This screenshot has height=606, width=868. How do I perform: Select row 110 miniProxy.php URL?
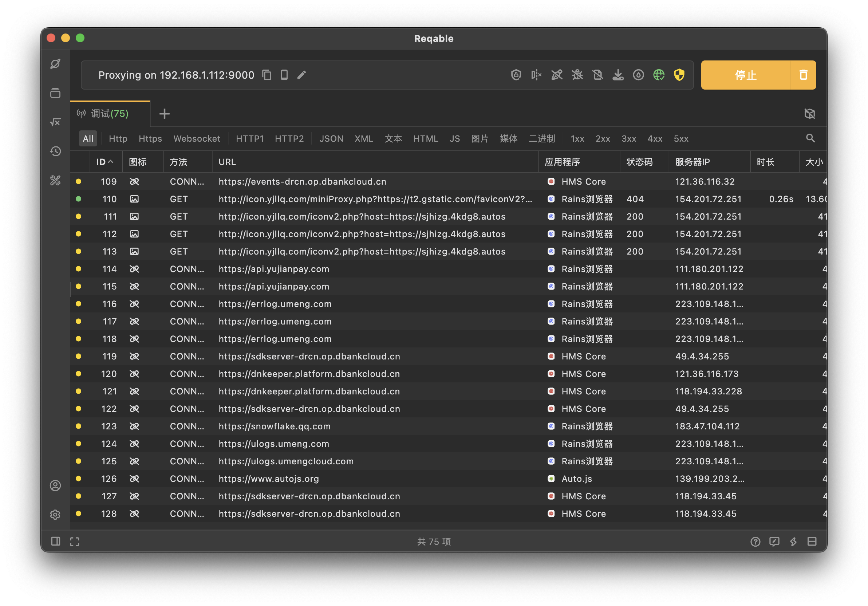448,199
